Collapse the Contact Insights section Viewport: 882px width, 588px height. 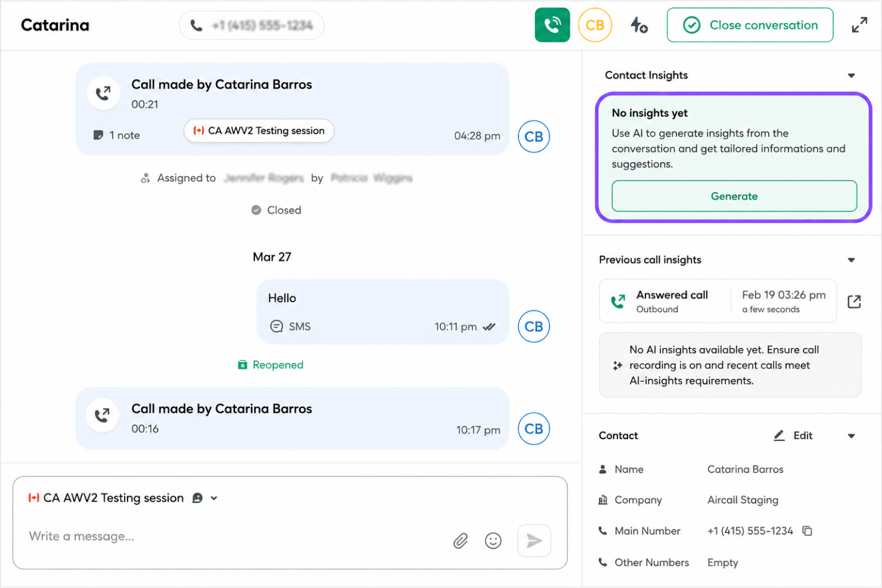[x=851, y=76]
